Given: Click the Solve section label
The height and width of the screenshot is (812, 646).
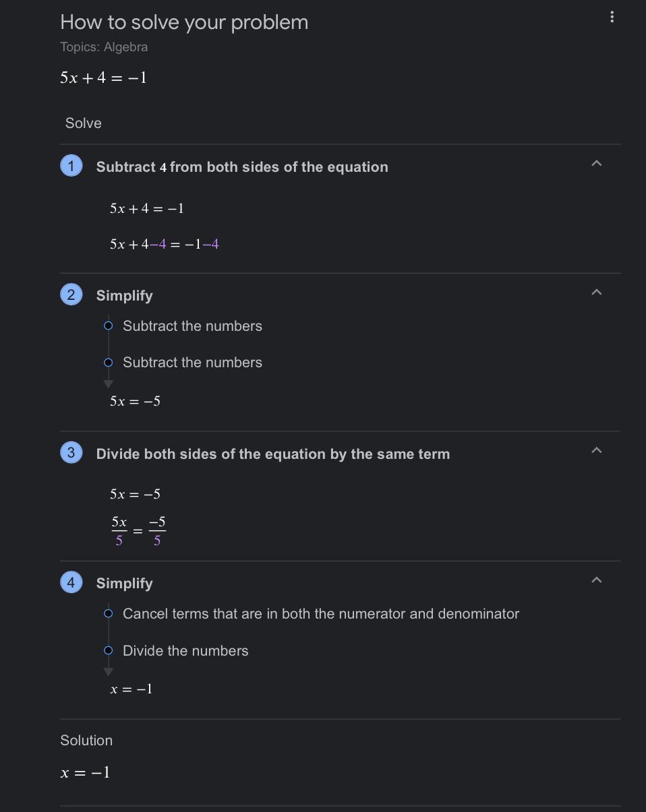Looking at the screenshot, I should [84, 123].
